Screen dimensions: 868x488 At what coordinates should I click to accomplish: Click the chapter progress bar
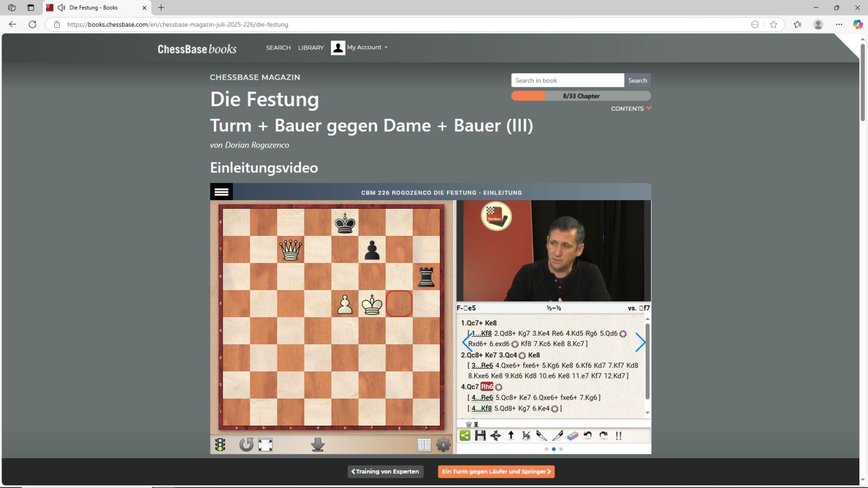tap(580, 96)
